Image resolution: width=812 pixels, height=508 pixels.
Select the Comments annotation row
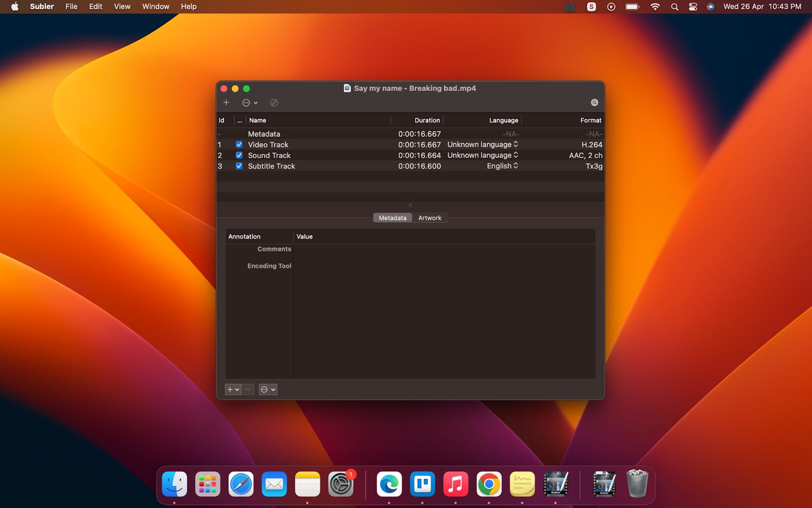coord(410,249)
